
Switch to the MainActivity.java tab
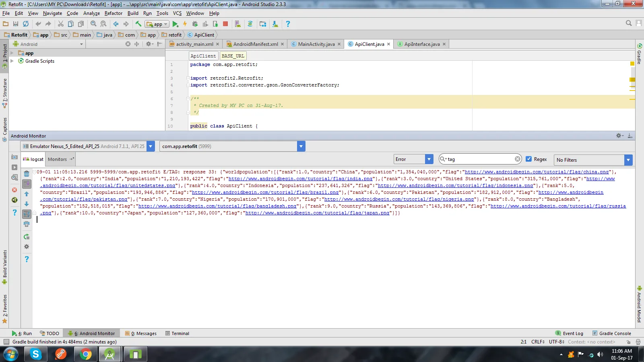click(x=316, y=44)
